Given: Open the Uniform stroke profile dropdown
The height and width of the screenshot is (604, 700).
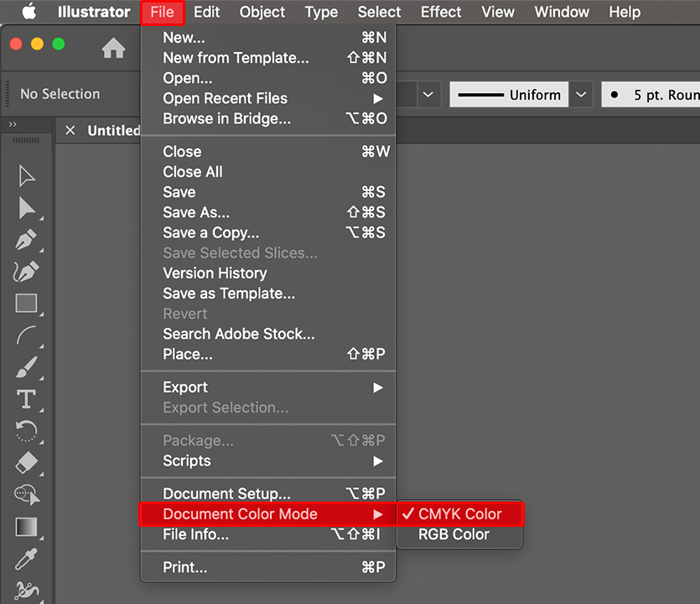Looking at the screenshot, I should (x=581, y=94).
